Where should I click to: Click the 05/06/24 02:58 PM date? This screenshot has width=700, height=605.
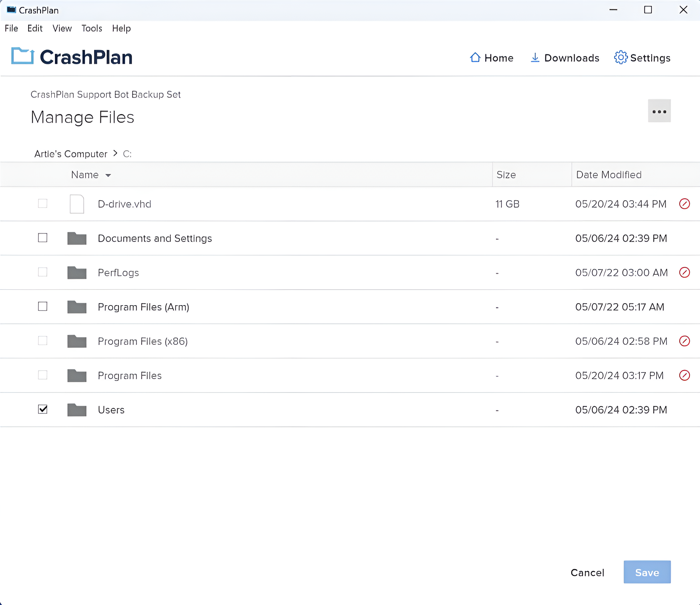click(621, 341)
